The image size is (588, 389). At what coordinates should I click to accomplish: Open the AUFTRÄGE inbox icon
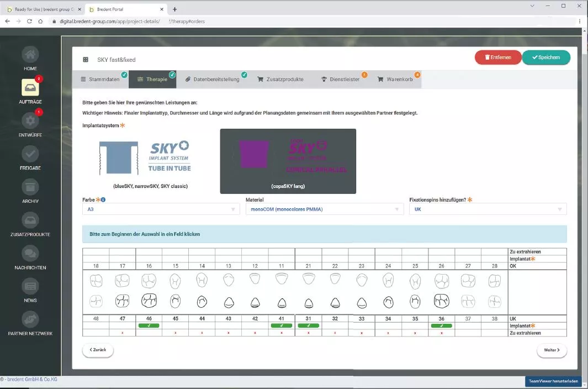pos(30,88)
